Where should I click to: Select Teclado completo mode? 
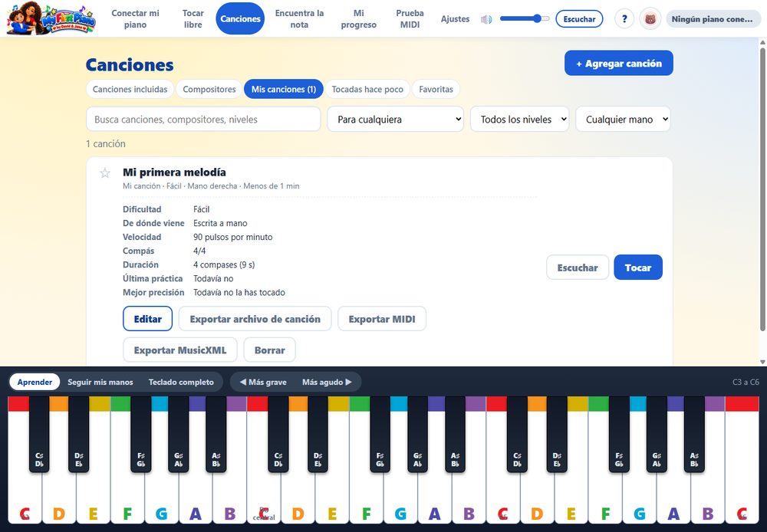[x=181, y=382]
